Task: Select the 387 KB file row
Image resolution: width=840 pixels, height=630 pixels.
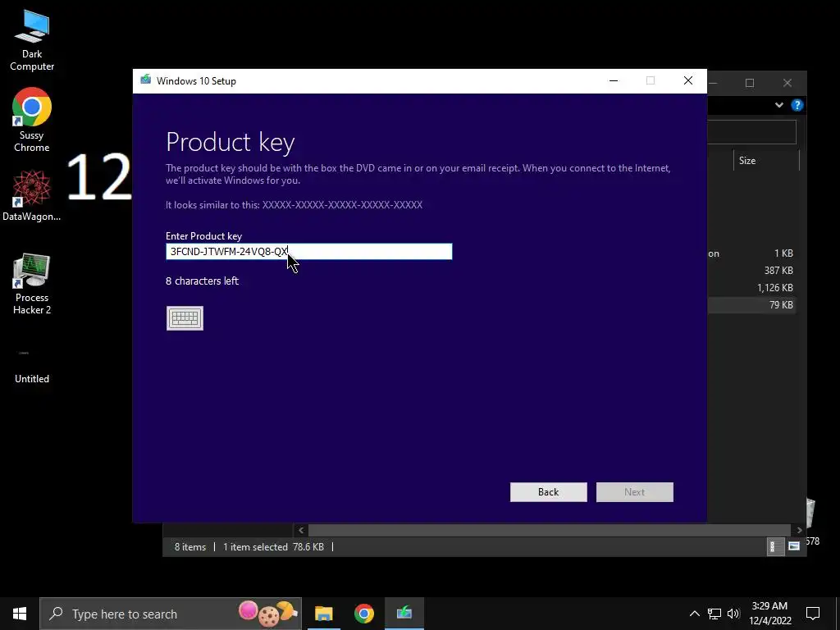Action: [x=751, y=271]
